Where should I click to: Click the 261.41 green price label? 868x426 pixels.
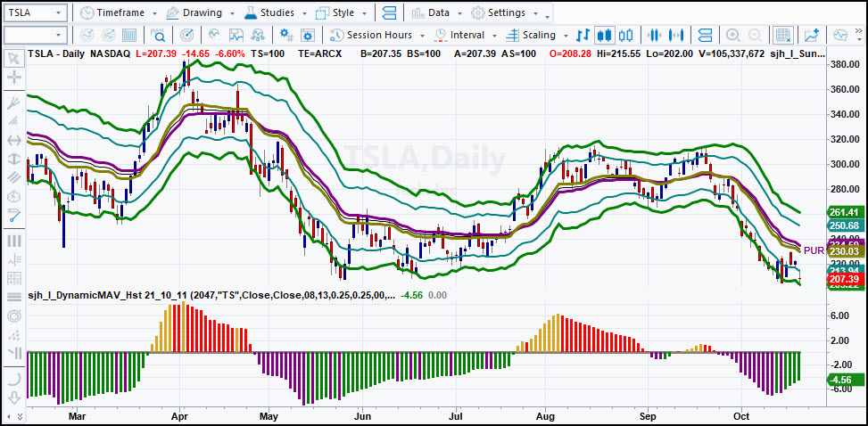tap(845, 212)
